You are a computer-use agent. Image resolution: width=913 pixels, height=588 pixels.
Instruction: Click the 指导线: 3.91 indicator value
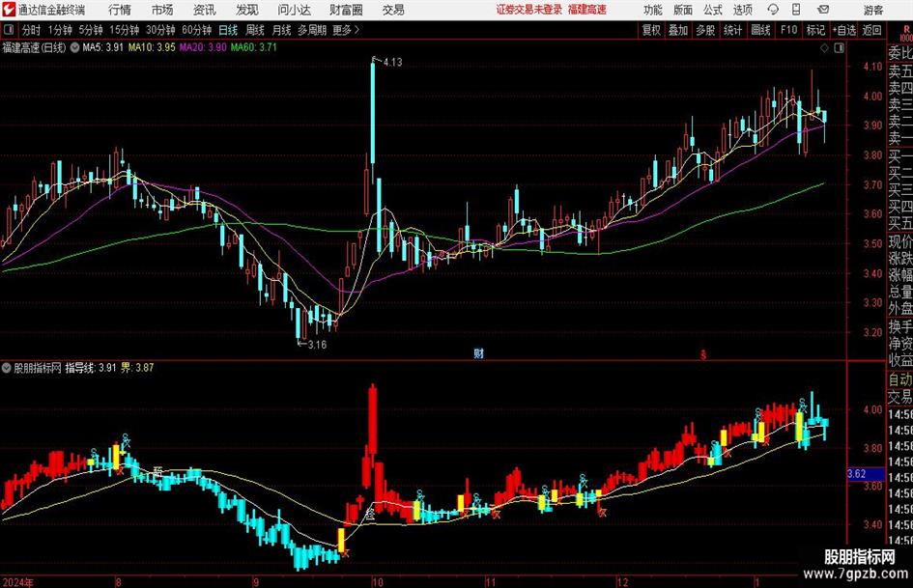point(91,368)
